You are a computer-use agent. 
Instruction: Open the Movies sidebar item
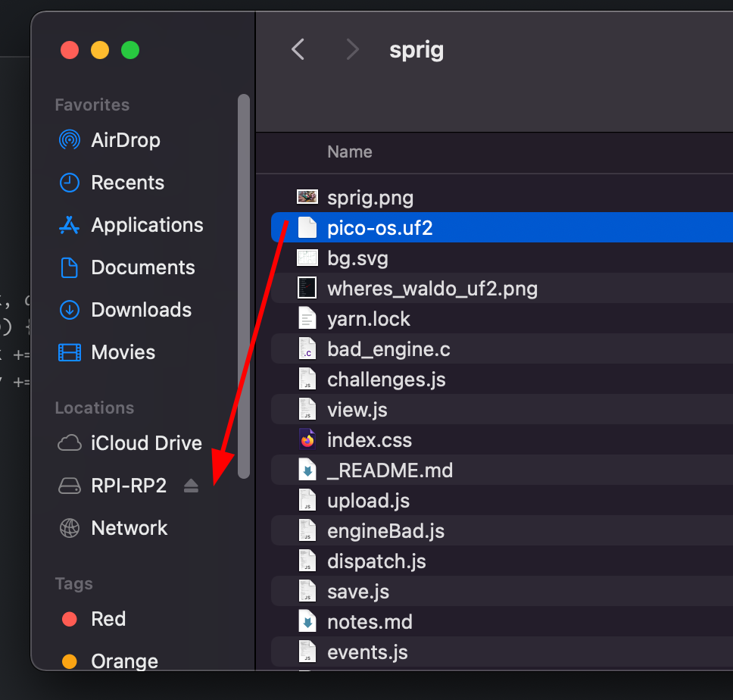click(123, 352)
